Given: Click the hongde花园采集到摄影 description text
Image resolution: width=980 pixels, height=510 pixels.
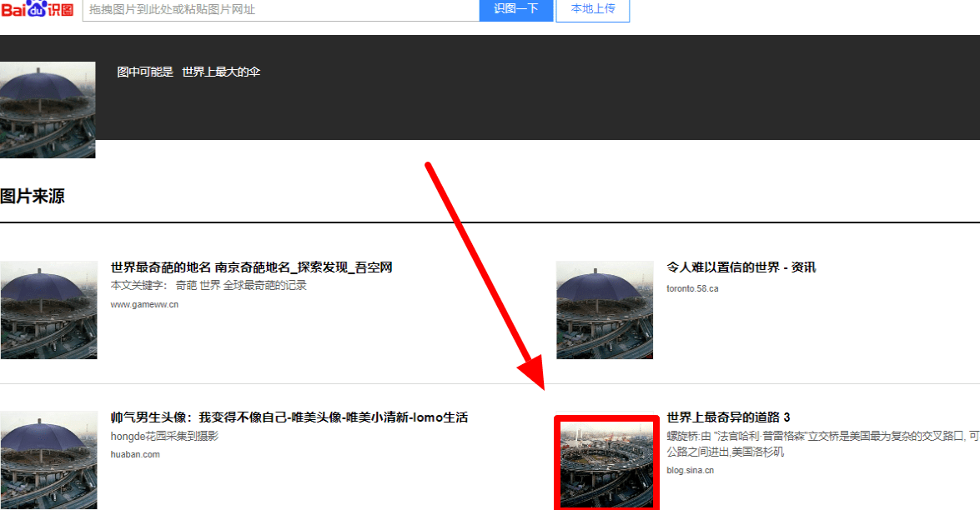Looking at the screenshot, I should 164,437.
